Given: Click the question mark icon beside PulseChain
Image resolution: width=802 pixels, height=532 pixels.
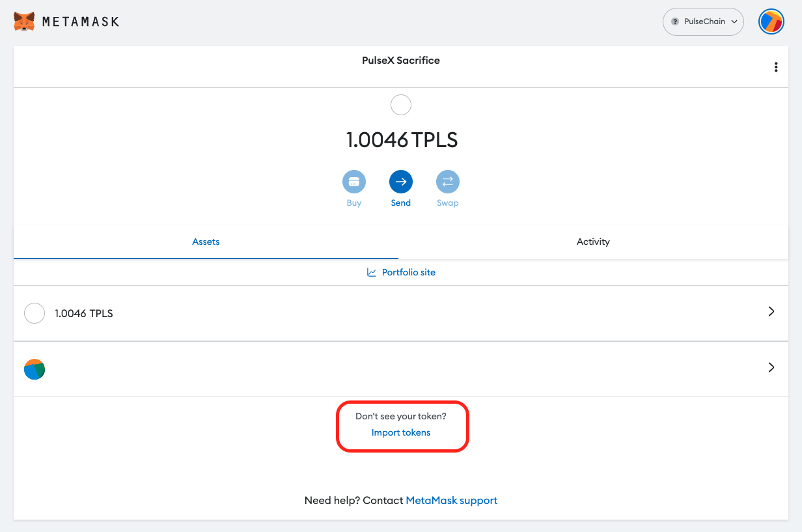Looking at the screenshot, I should pos(675,21).
